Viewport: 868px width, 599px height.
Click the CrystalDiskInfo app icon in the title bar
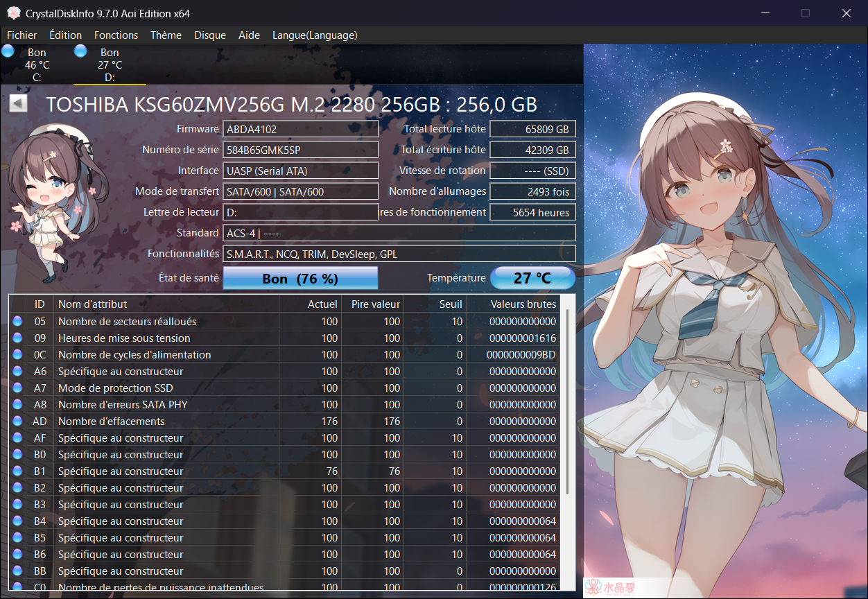tap(13, 13)
